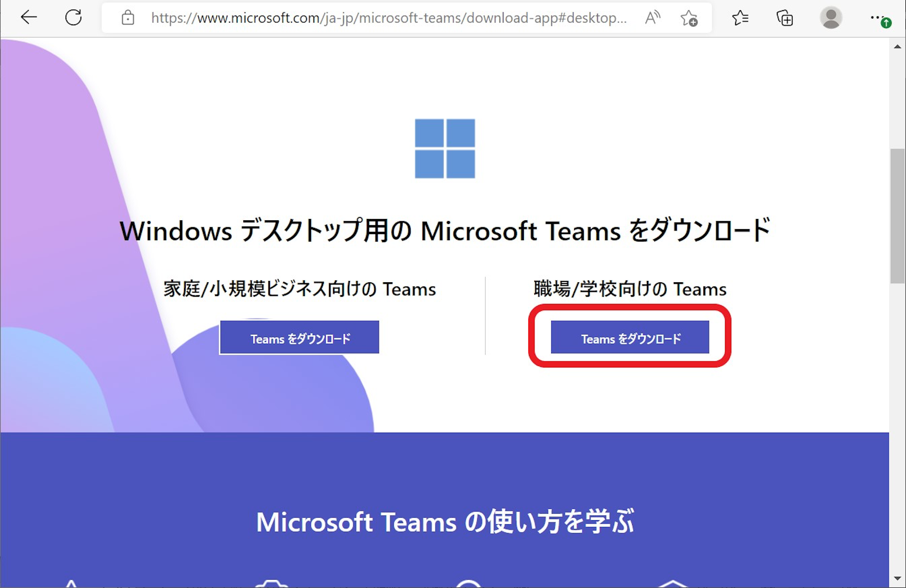The image size is (906, 588).
Task: Open the Collections icon
Action: (784, 18)
